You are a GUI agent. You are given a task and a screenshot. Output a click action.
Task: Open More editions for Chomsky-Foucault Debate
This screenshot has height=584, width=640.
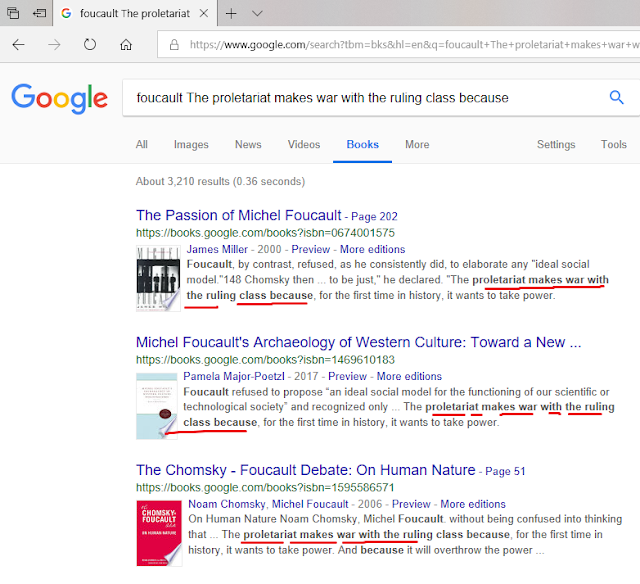click(x=473, y=504)
